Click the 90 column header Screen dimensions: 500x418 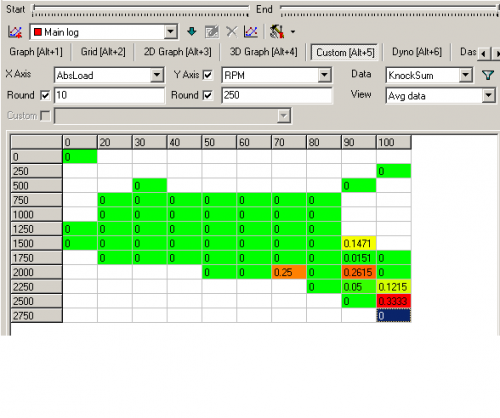point(359,142)
